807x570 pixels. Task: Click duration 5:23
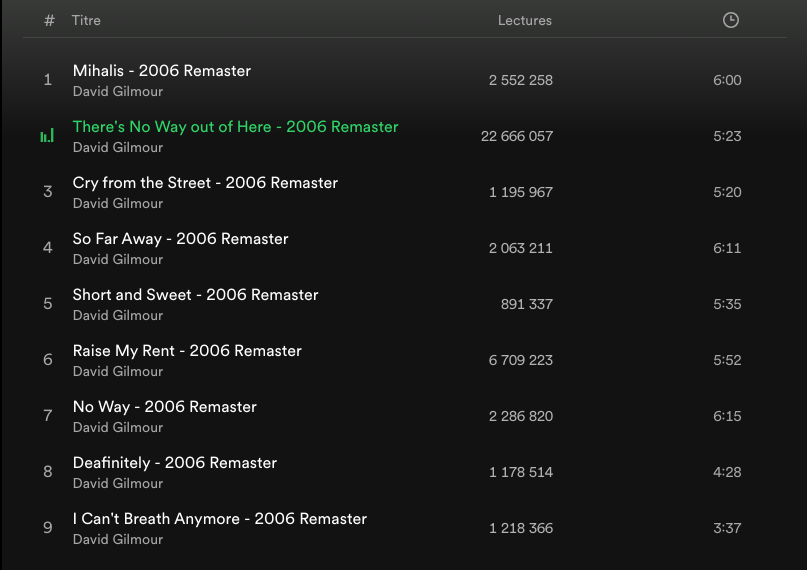[x=727, y=136]
